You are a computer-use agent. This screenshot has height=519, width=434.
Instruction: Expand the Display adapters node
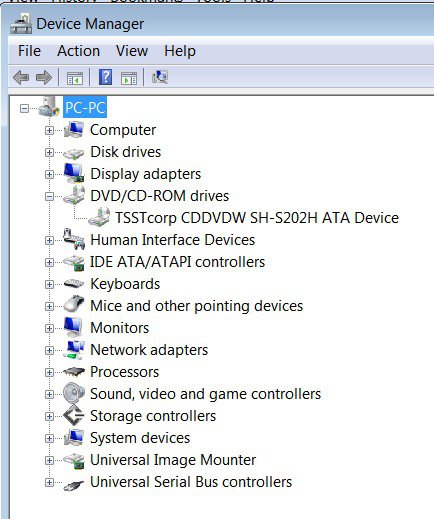tap(49, 174)
